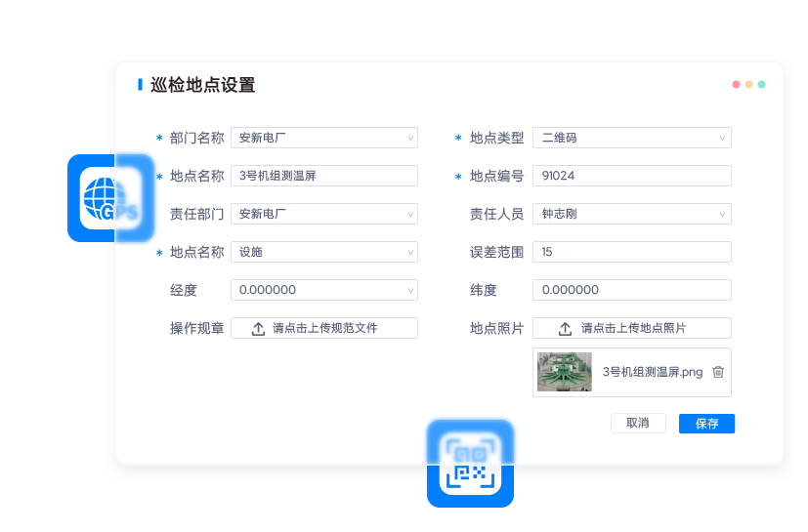The width and height of the screenshot is (808, 532).
Task: Click the red dot window control
Action: [736, 85]
